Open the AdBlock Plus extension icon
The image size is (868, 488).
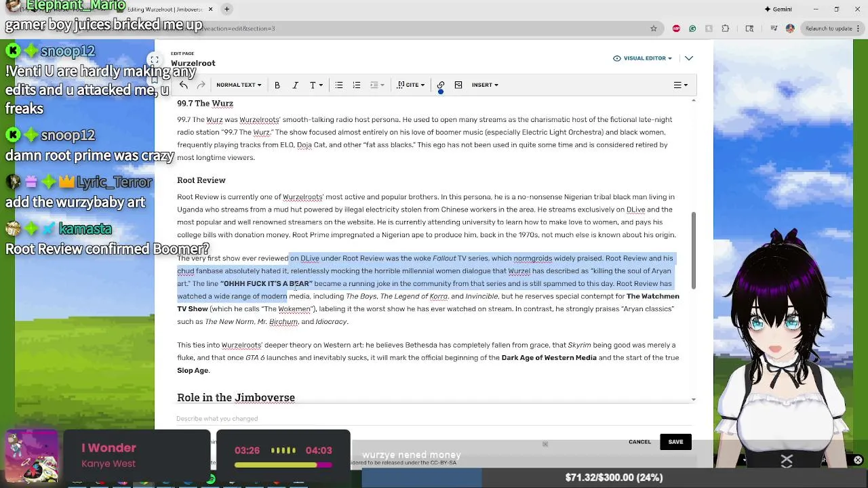(x=676, y=28)
